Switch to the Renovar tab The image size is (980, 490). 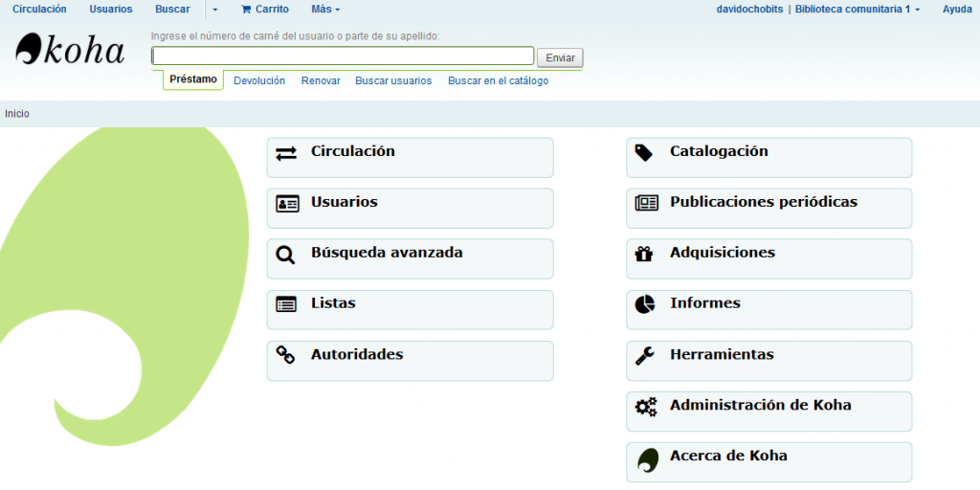pos(321,80)
